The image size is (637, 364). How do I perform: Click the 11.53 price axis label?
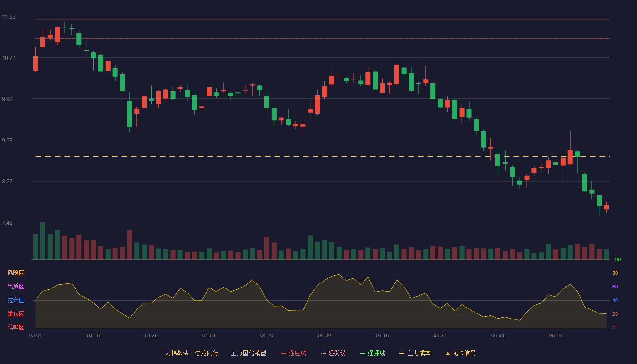tap(9, 17)
